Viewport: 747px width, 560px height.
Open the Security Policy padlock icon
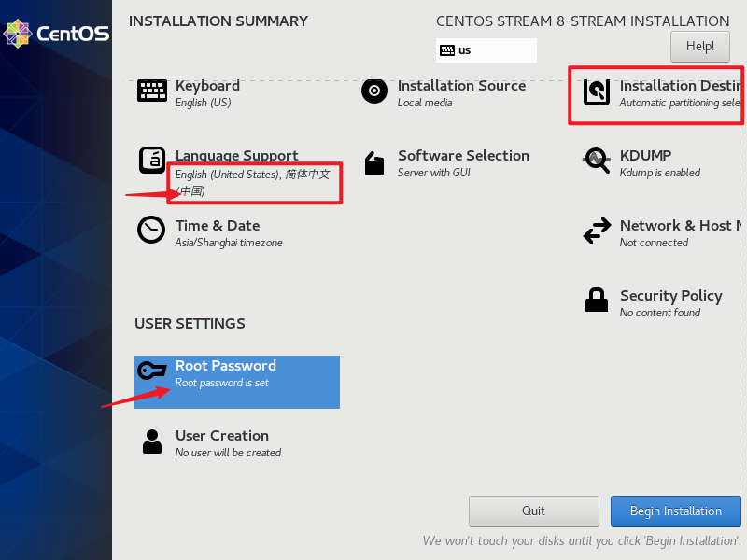597,301
